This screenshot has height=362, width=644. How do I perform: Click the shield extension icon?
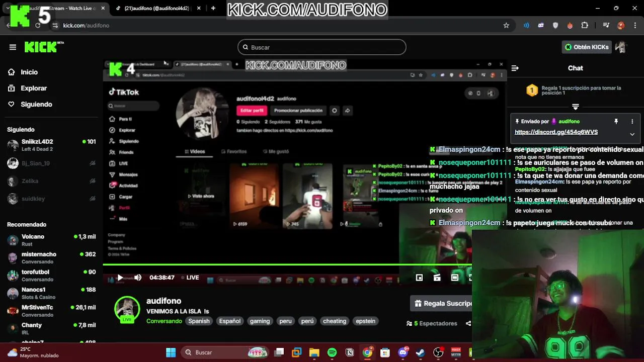(x=555, y=25)
